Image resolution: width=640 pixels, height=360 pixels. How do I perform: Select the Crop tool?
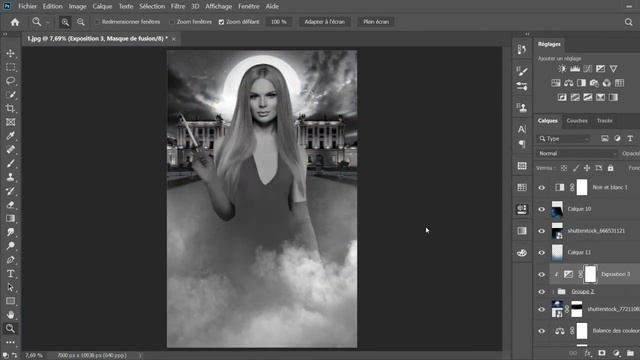coord(11,108)
